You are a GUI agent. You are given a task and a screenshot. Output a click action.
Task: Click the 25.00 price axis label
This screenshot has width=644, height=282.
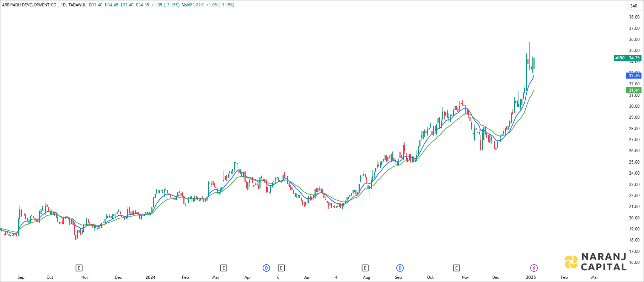(634, 162)
